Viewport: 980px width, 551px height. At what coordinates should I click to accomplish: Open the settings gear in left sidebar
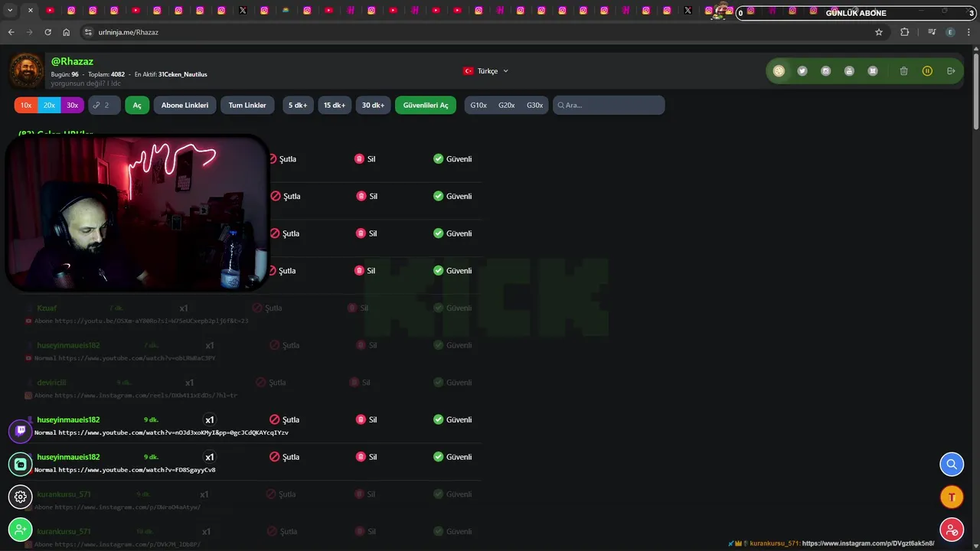21,497
